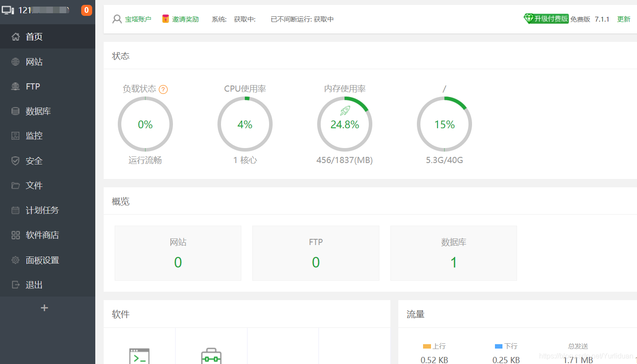Viewport: 637px width, 364px height.
Task: Open the 宝塔账户 account link
Action: click(x=138, y=19)
